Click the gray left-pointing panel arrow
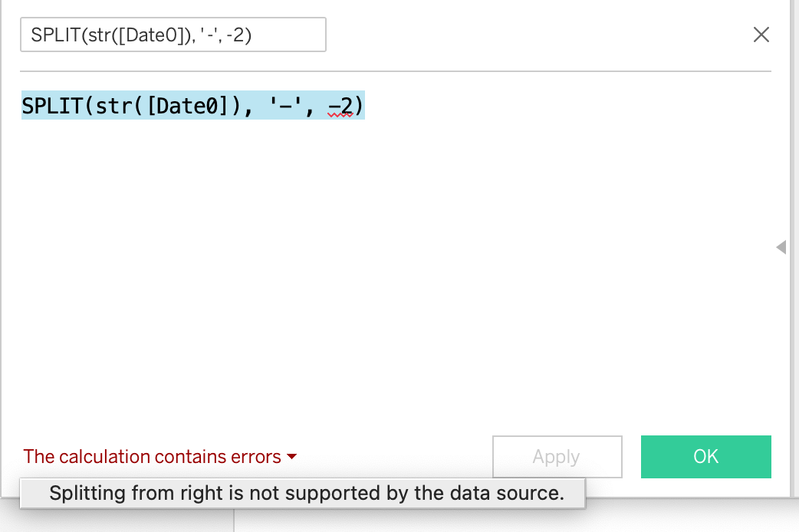 (x=782, y=247)
